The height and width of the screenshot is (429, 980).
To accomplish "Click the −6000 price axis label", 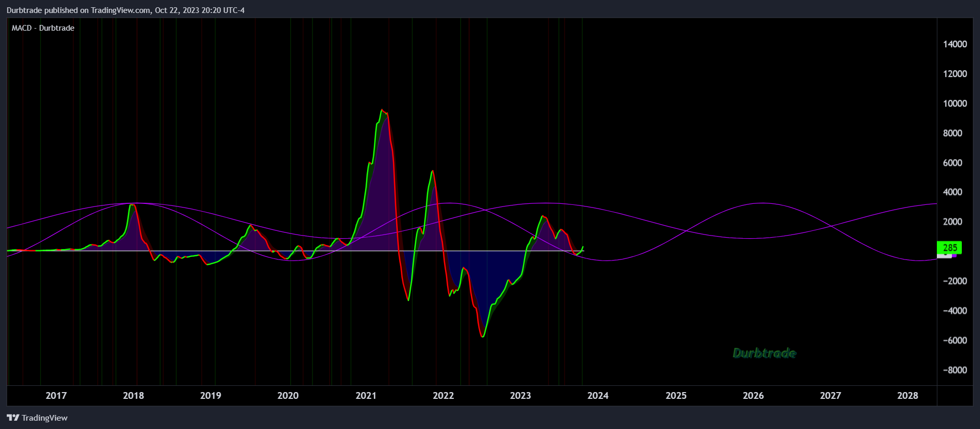I will (955, 340).
